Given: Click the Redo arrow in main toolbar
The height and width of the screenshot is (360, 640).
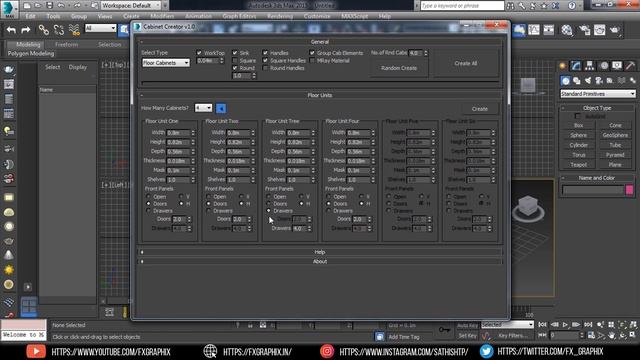Looking at the screenshot, I should [x=26, y=29].
